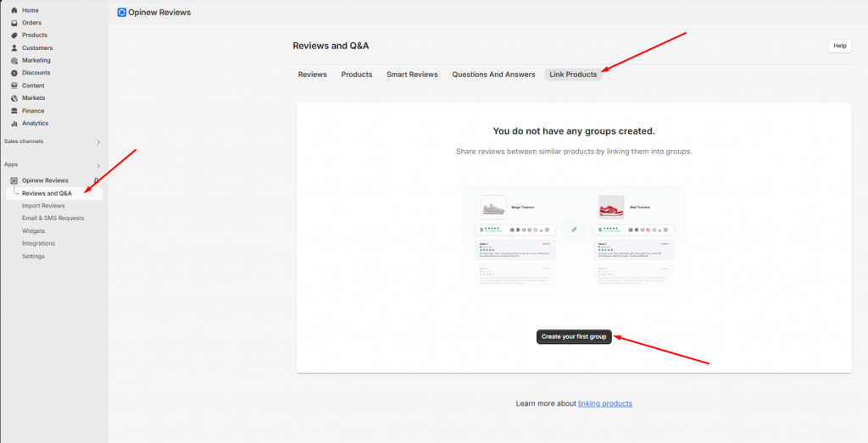Open Discounts using its badge icon

[14, 73]
